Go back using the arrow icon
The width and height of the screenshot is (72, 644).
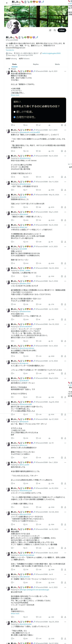pos(7,3)
